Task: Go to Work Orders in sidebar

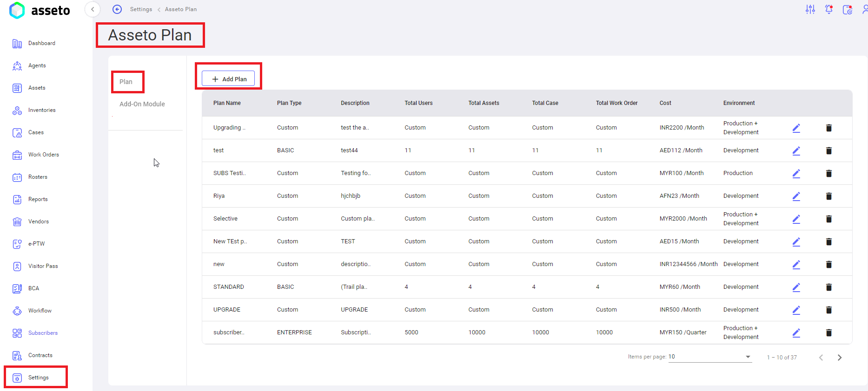Action: [x=43, y=155]
